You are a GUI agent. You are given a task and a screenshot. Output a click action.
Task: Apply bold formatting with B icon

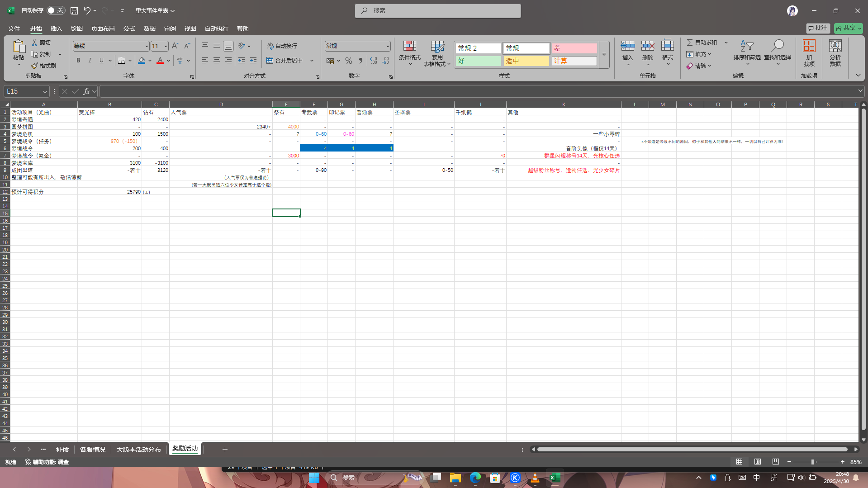78,60
